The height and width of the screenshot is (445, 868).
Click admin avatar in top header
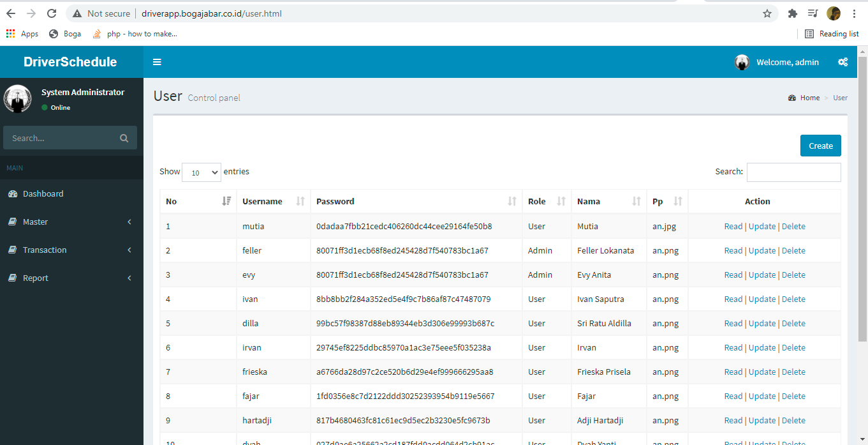pyautogui.click(x=742, y=62)
